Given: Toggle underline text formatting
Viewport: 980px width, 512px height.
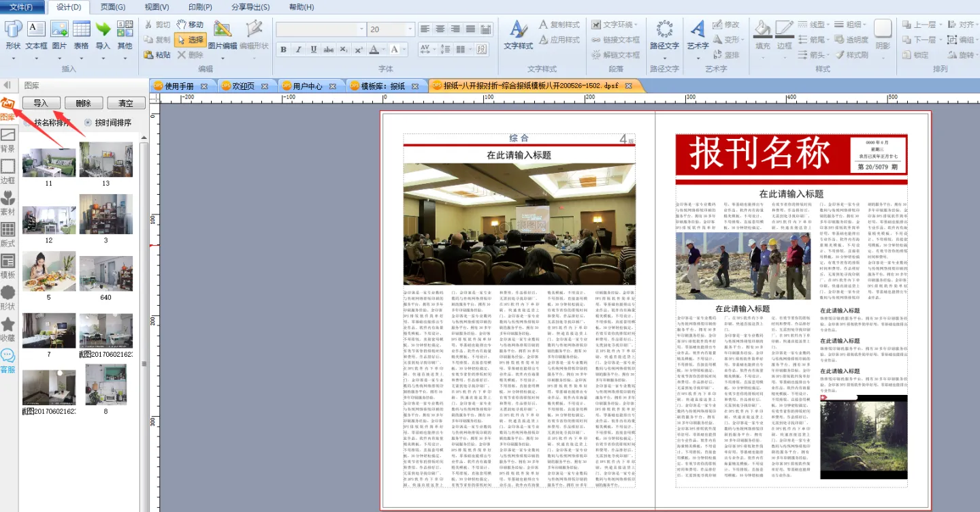Looking at the screenshot, I should (313, 50).
